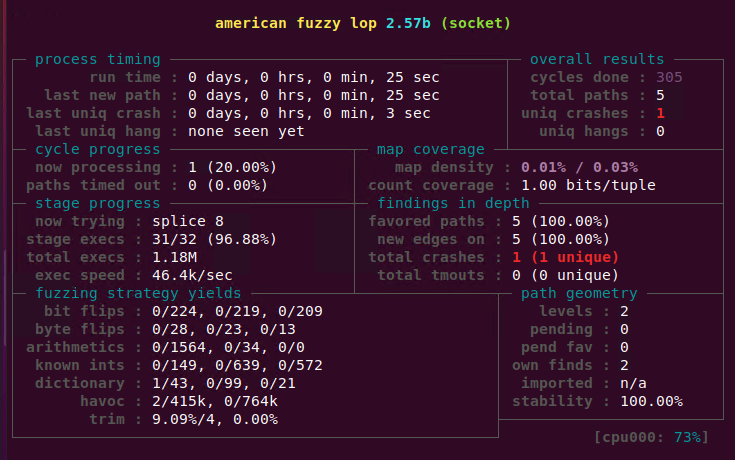Click the 'pend fav' row value 0

pyautogui.click(x=624, y=347)
